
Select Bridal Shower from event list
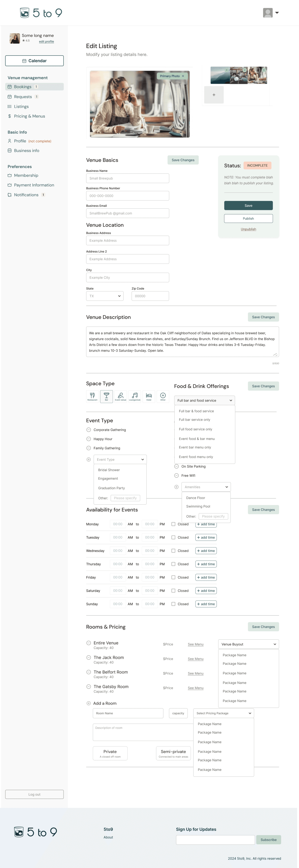(x=109, y=470)
